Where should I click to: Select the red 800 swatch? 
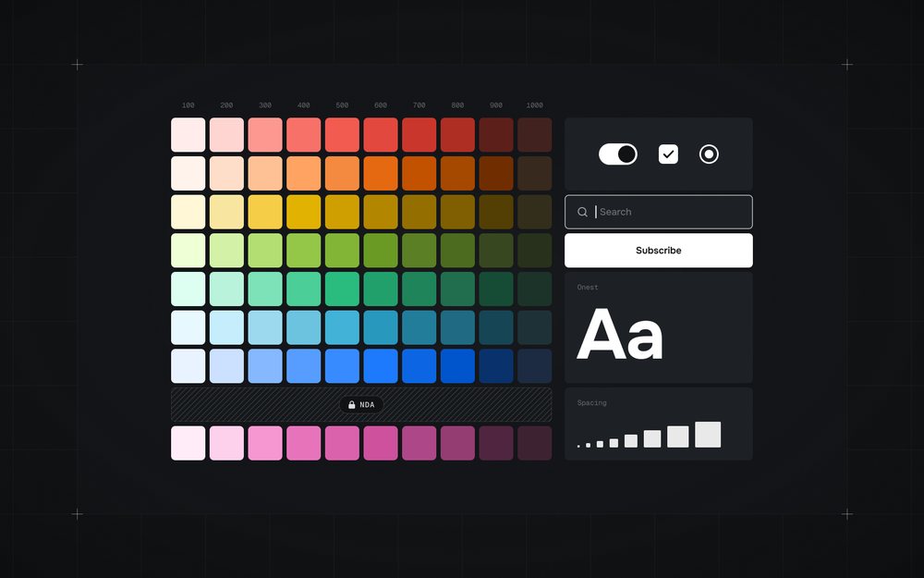click(x=457, y=134)
